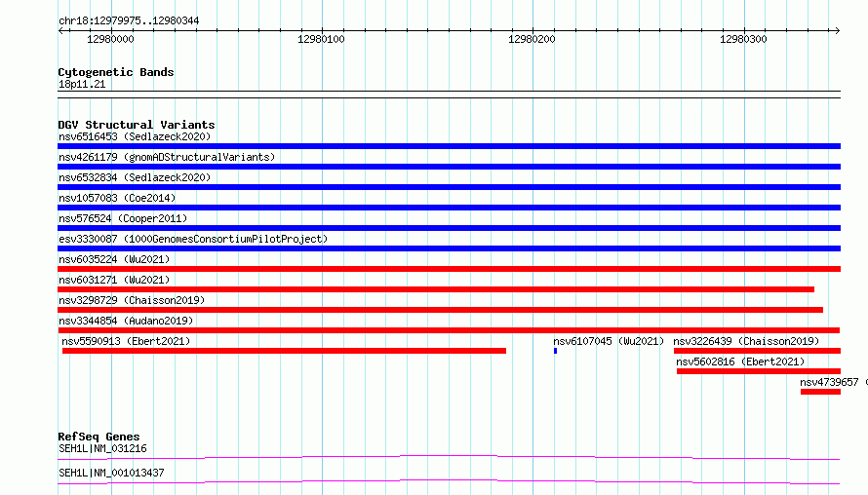Select cytogenetic band 18p11.21 label
868x495 pixels.
point(82,84)
